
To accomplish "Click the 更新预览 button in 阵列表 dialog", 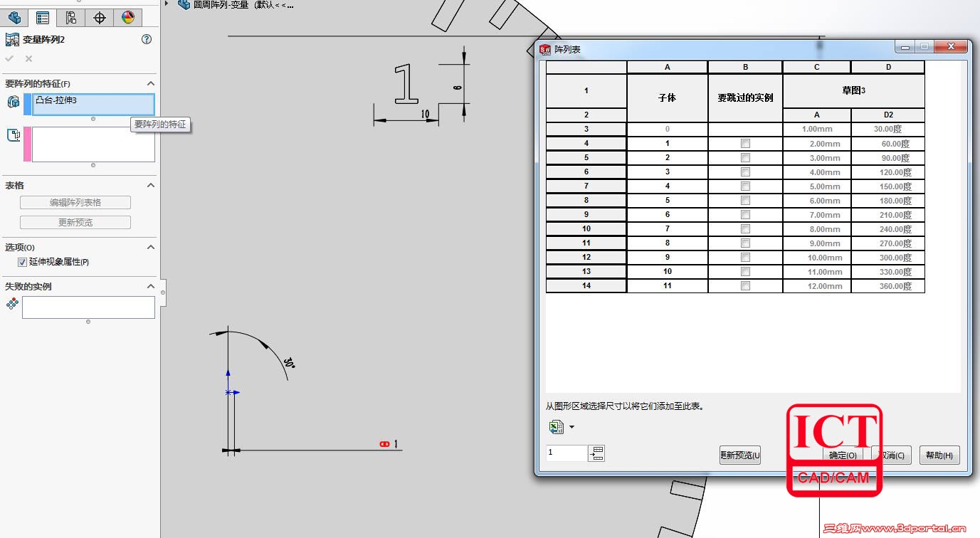I will tap(740, 455).
